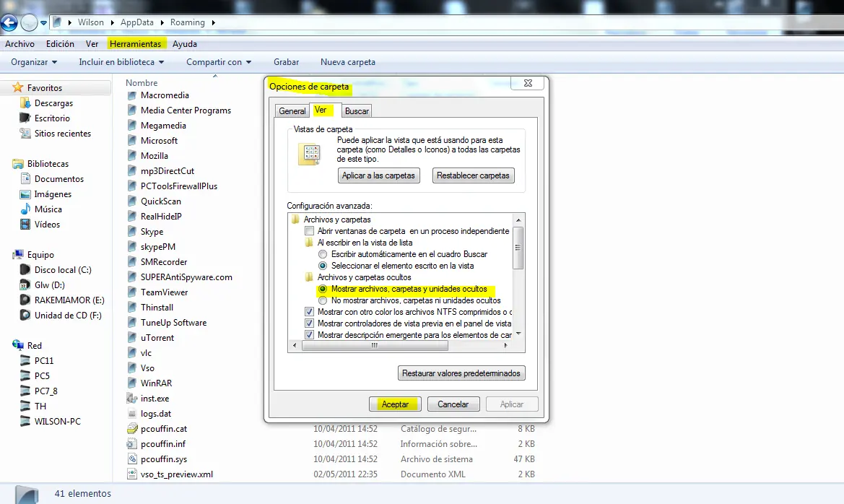Image resolution: width=844 pixels, height=504 pixels.
Task: Click the scroll-down arrow of advanced settings list
Action: 518,334
